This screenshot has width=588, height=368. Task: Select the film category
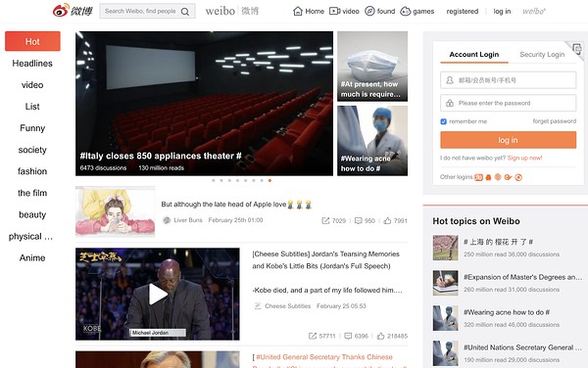point(32,193)
